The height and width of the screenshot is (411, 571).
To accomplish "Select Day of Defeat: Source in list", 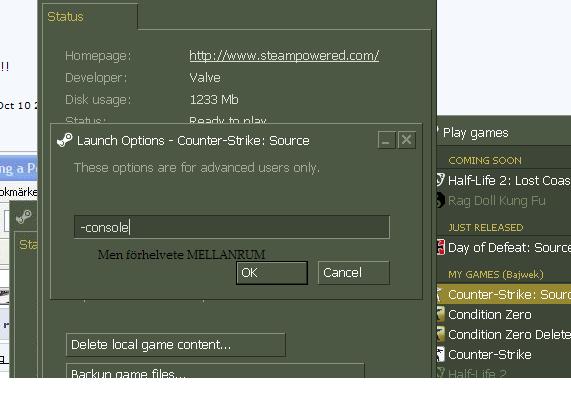I will tap(509, 248).
